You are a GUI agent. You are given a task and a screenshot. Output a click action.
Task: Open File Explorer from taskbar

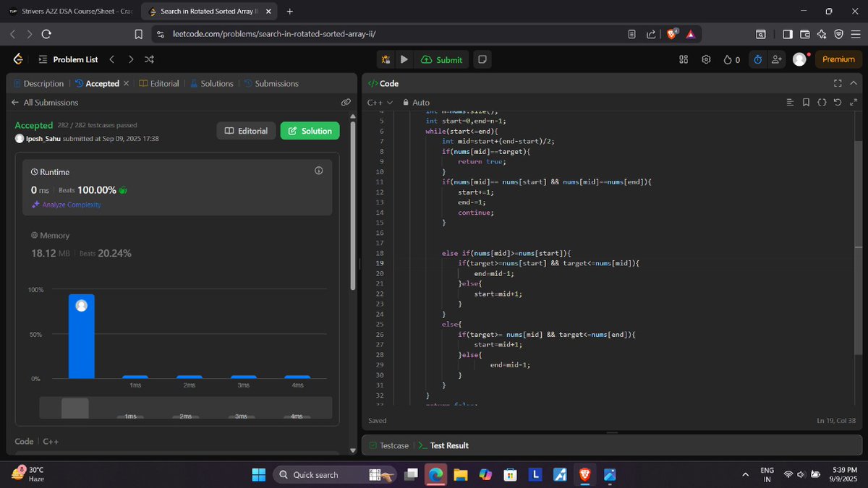pos(461,475)
